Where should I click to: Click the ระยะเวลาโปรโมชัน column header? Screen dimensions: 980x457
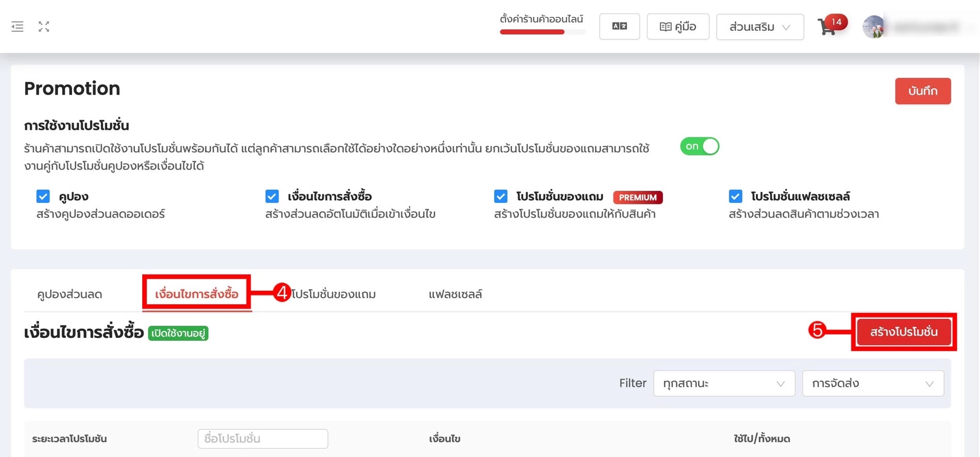coord(69,439)
